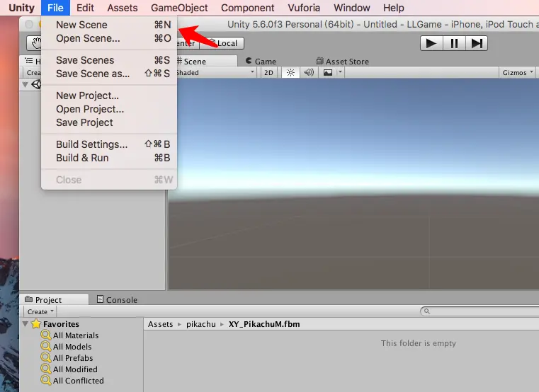
Task: Click the All Prefabs search icon
Action: click(46, 357)
